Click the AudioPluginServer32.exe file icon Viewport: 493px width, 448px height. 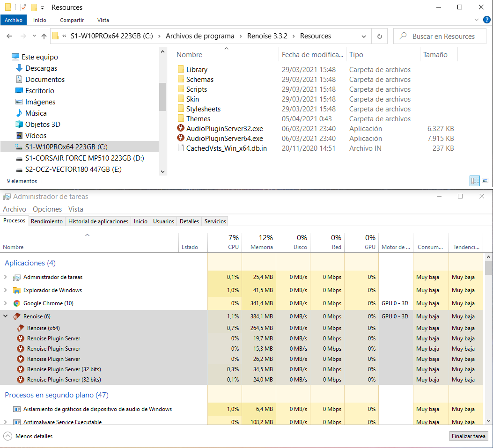click(x=180, y=128)
